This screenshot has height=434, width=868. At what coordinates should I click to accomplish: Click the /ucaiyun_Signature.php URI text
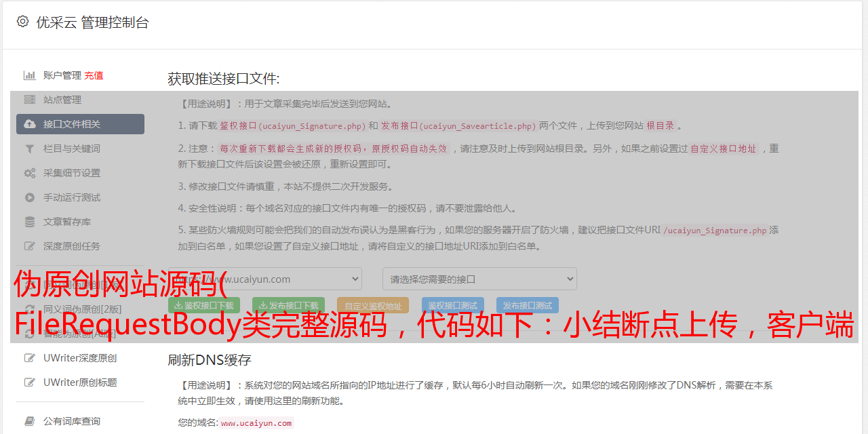pyautogui.click(x=715, y=231)
